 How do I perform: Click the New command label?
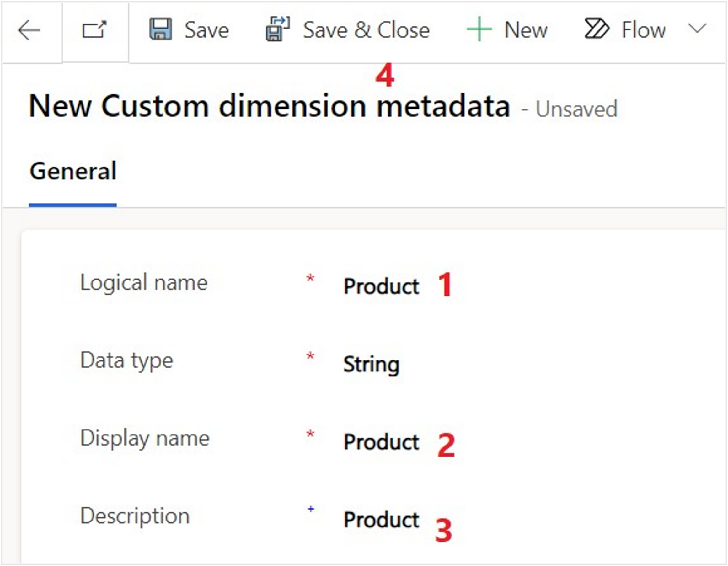(526, 30)
